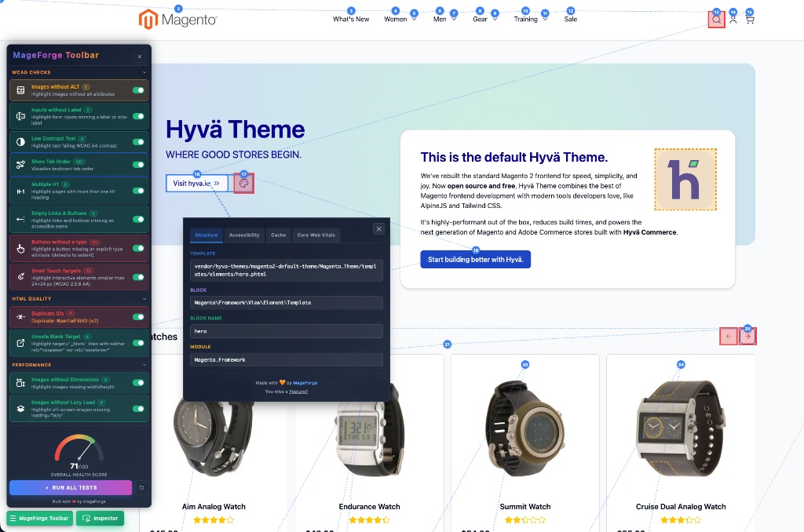This screenshot has width=804, height=532.
Task: Click the Empty Links & Buttons icon
Action: [20, 220]
